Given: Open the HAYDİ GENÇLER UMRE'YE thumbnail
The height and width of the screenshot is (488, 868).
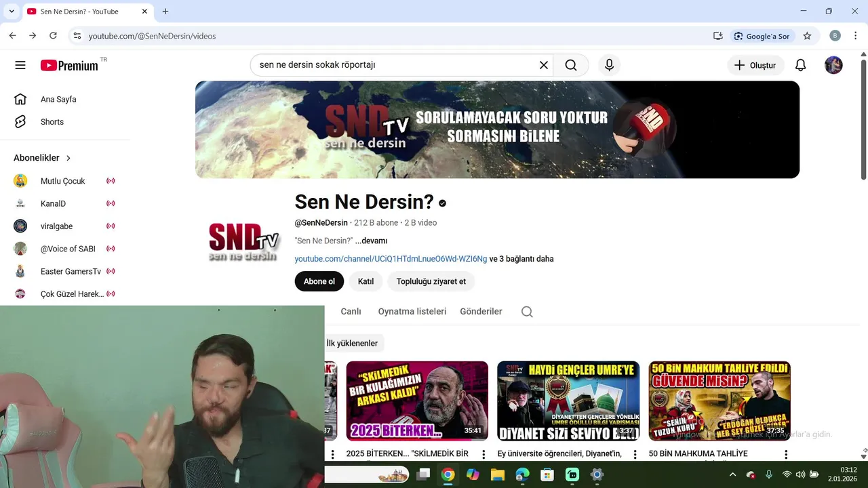Looking at the screenshot, I should pos(568,401).
